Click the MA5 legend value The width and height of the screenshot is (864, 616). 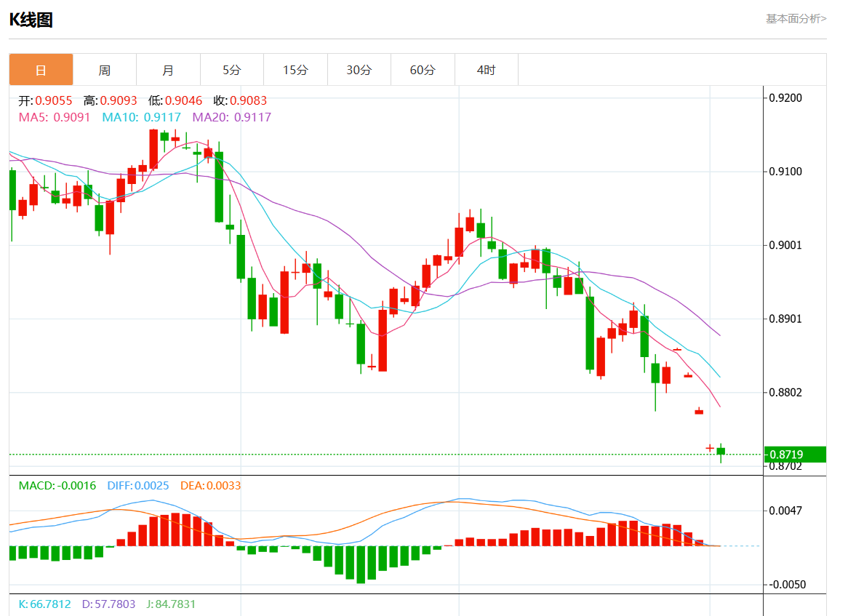(x=55, y=117)
